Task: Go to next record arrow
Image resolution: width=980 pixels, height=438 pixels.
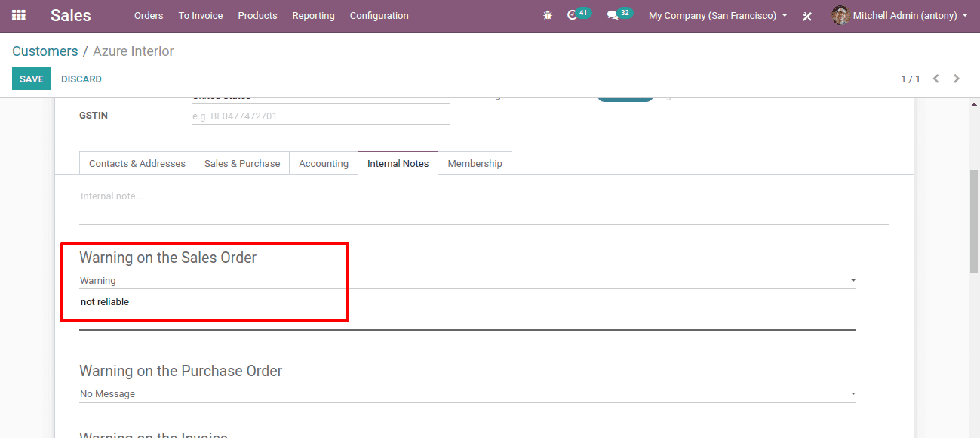Action: click(957, 79)
